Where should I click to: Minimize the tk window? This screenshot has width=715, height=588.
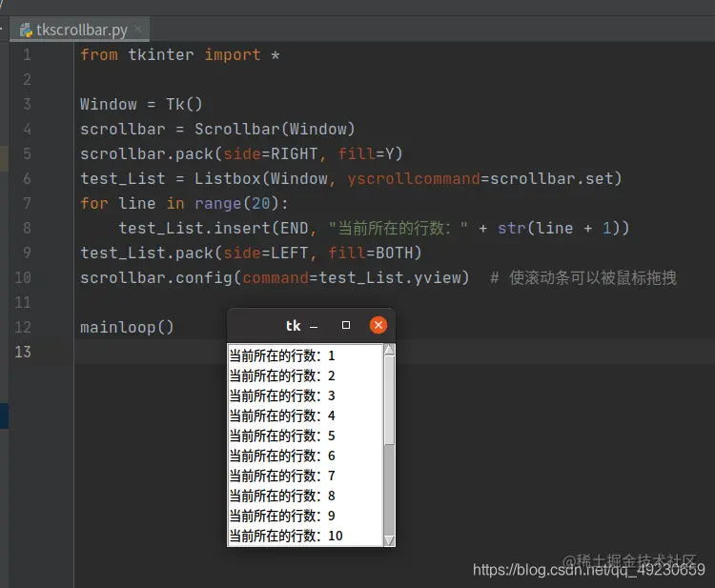tap(314, 326)
